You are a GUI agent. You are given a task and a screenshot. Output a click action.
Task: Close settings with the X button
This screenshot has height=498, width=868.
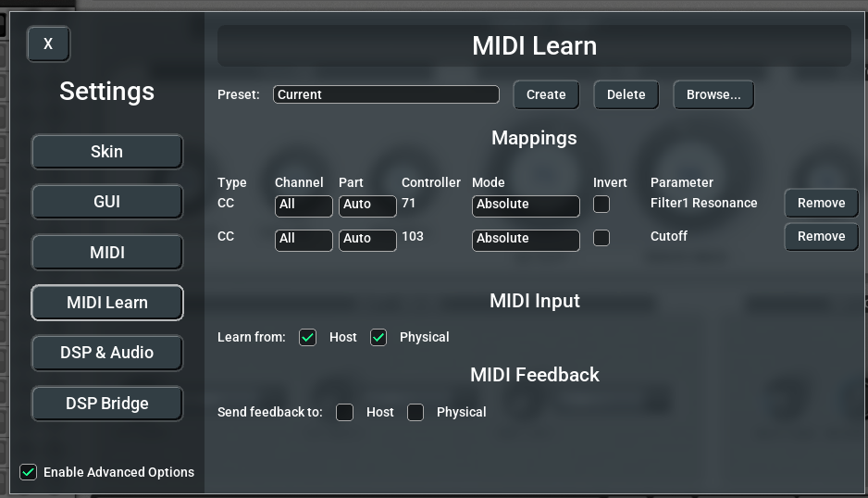[48, 44]
